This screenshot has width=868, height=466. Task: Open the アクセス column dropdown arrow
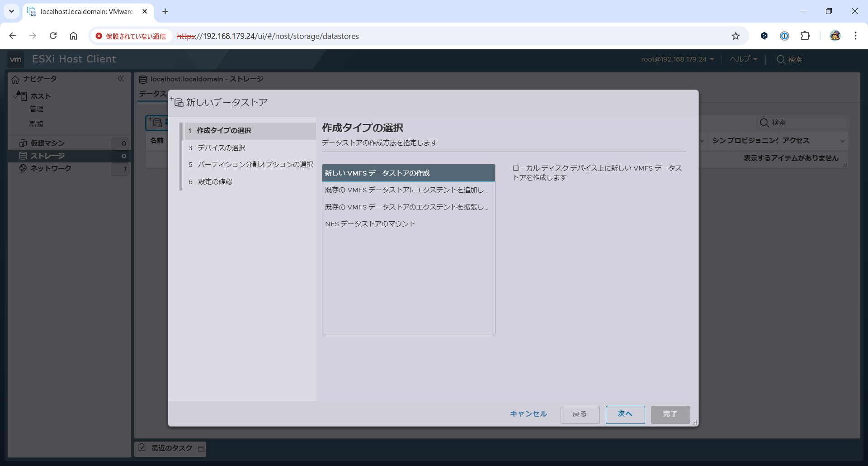[x=843, y=141]
